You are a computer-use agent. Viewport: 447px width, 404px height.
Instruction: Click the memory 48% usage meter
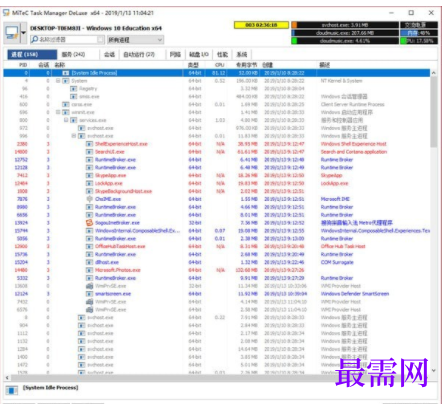419,33
